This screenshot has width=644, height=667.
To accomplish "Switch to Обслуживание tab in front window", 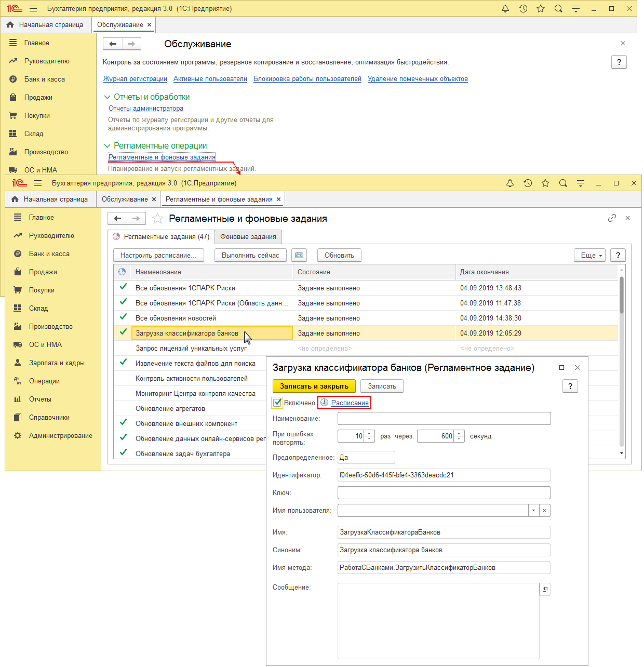I will click(x=125, y=199).
